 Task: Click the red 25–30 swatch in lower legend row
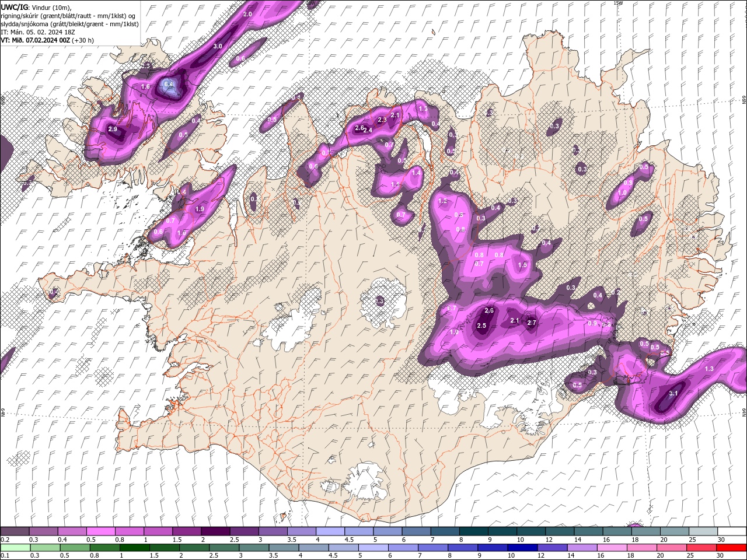click(701, 548)
